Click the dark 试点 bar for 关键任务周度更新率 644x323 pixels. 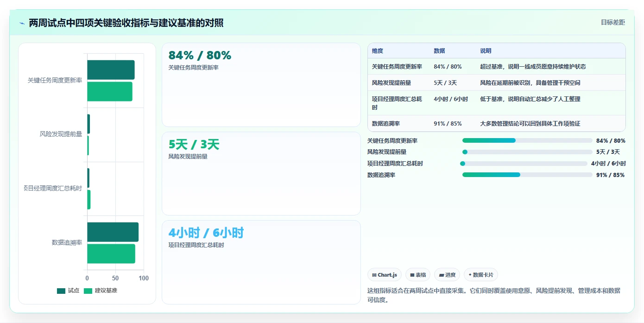(111, 70)
